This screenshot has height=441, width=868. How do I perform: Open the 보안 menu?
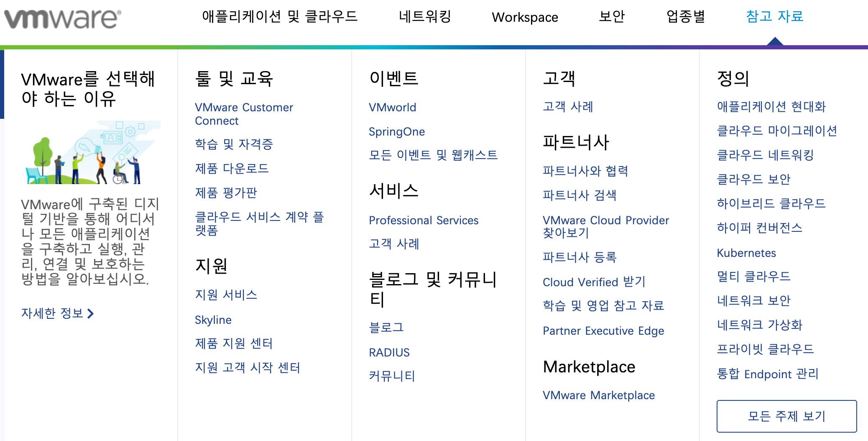612,17
